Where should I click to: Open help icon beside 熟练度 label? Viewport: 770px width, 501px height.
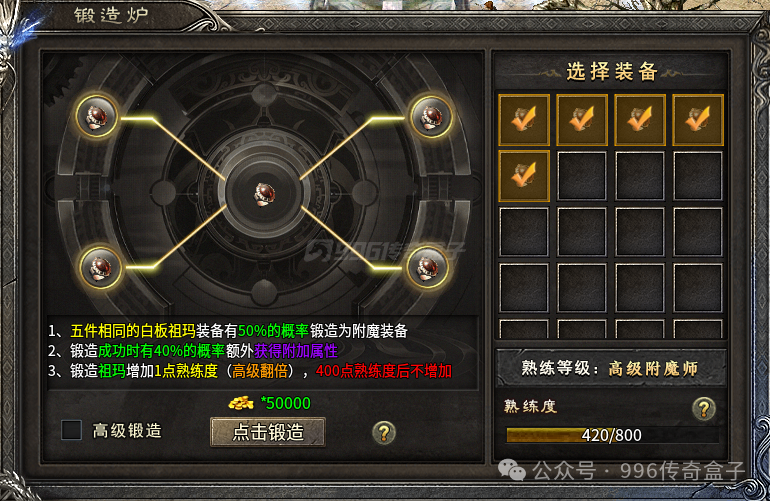tap(704, 409)
